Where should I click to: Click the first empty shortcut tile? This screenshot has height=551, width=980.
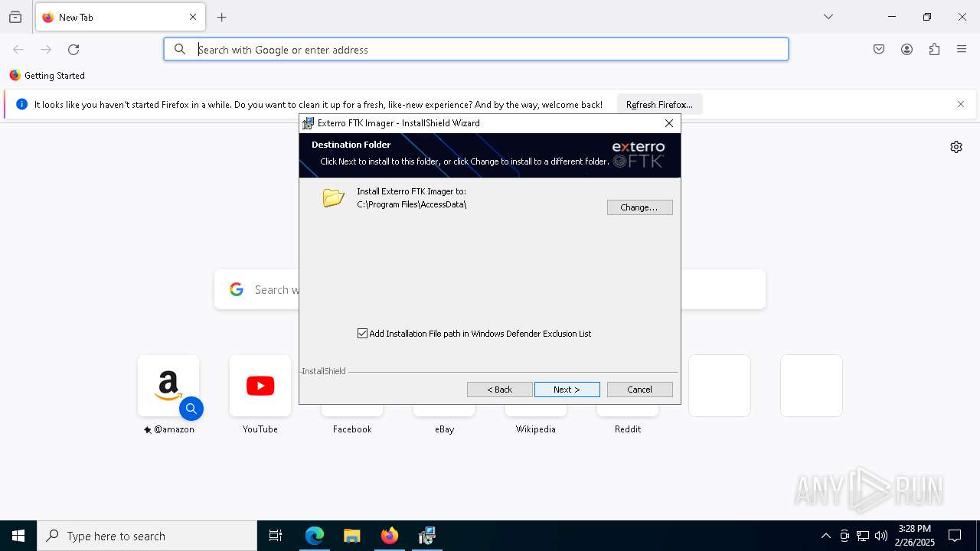tap(720, 386)
